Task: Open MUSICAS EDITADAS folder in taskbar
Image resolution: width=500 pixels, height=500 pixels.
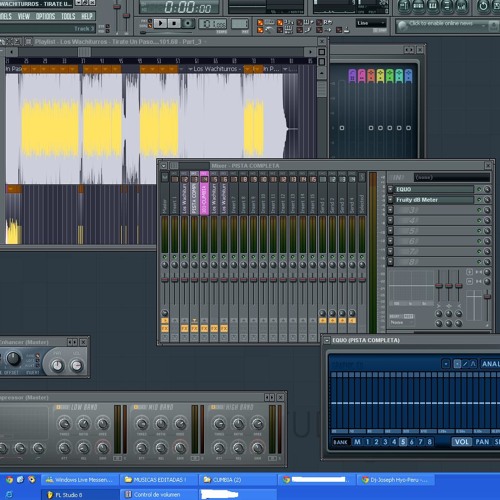Action: (x=159, y=480)
